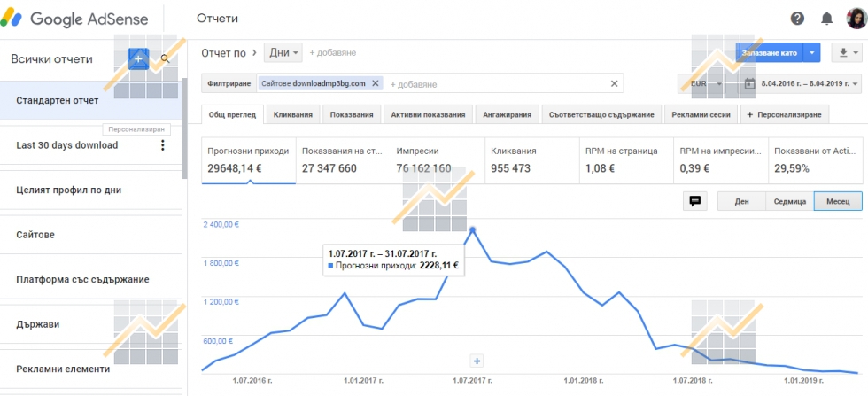Open the calendar date range icon
Image resolution: width=868 pixels, height=396 pixels.
[749, 83]
